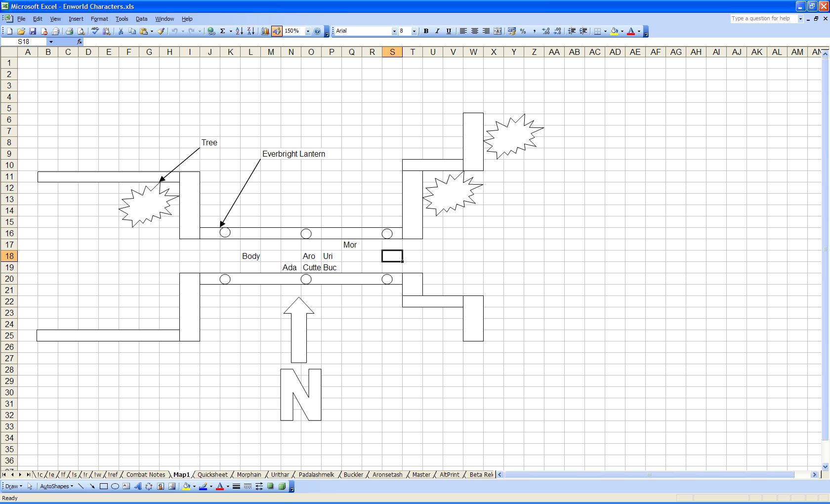Toggle Italic formatting

tap(437, 31)
